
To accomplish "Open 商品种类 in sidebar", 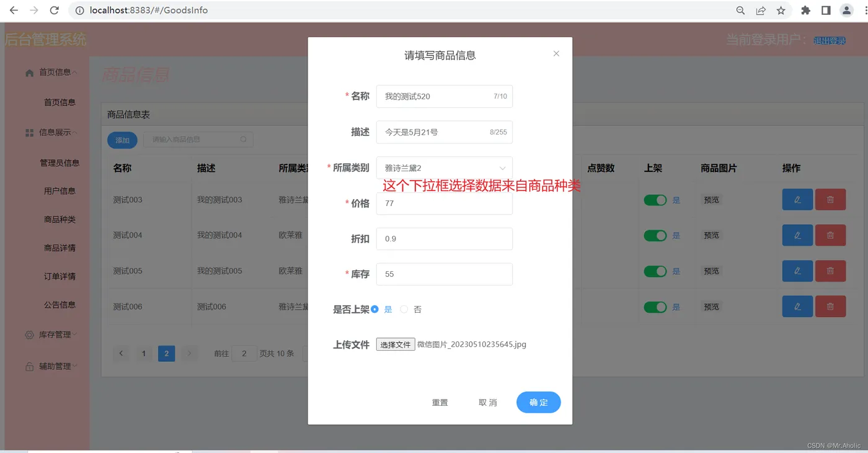I will pos(60,220).
